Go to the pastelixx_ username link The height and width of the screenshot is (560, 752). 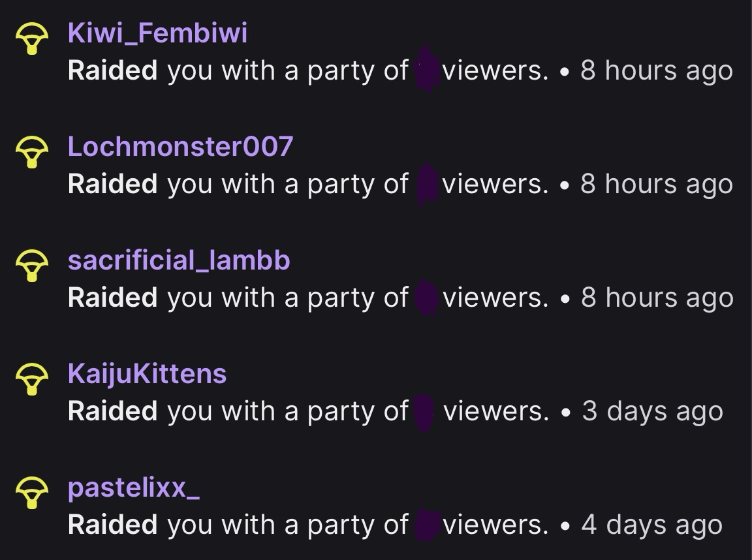[133, 487]
